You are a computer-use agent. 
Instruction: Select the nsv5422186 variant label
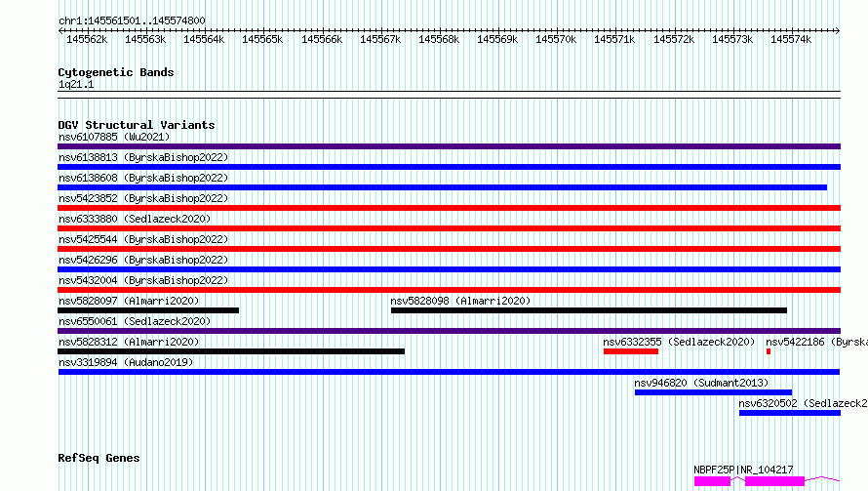[816, 342]
